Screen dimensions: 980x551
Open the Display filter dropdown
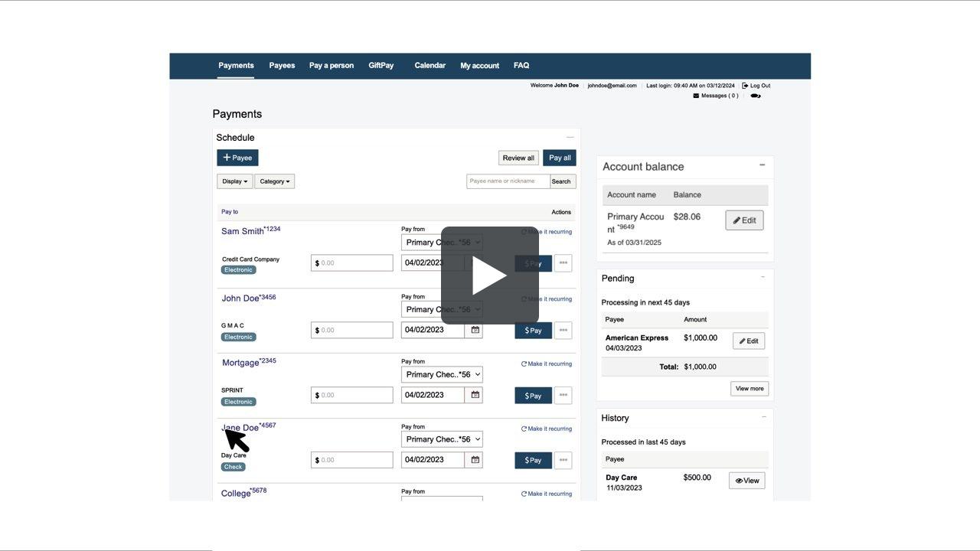point(234,181)
